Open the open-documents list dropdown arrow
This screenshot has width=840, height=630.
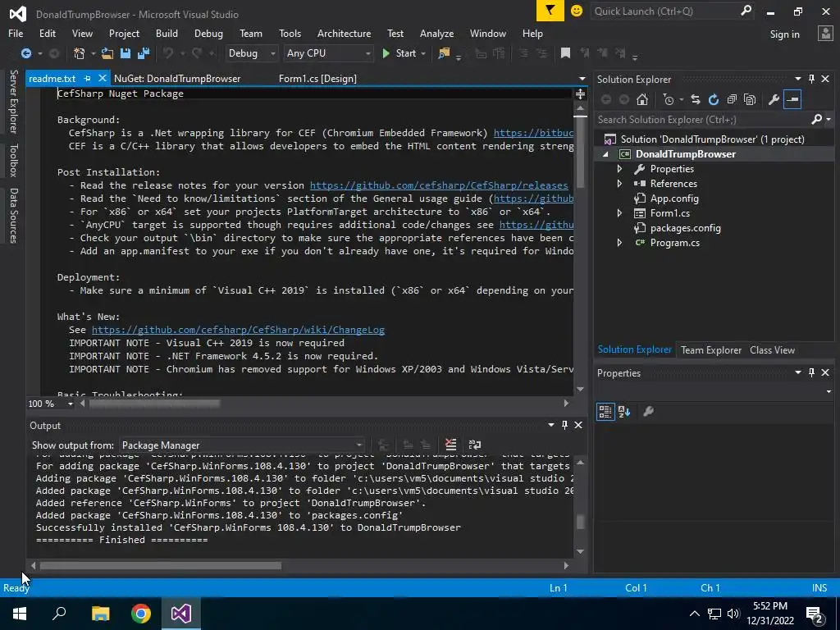coord(582,79)
